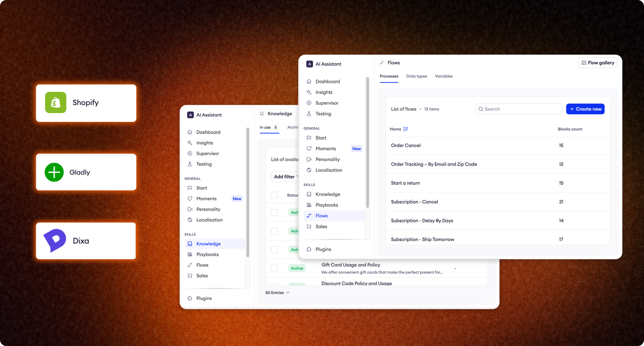Click the 13 items count label
The width and height of the screenshot is (644, 346).
(432, 109)
